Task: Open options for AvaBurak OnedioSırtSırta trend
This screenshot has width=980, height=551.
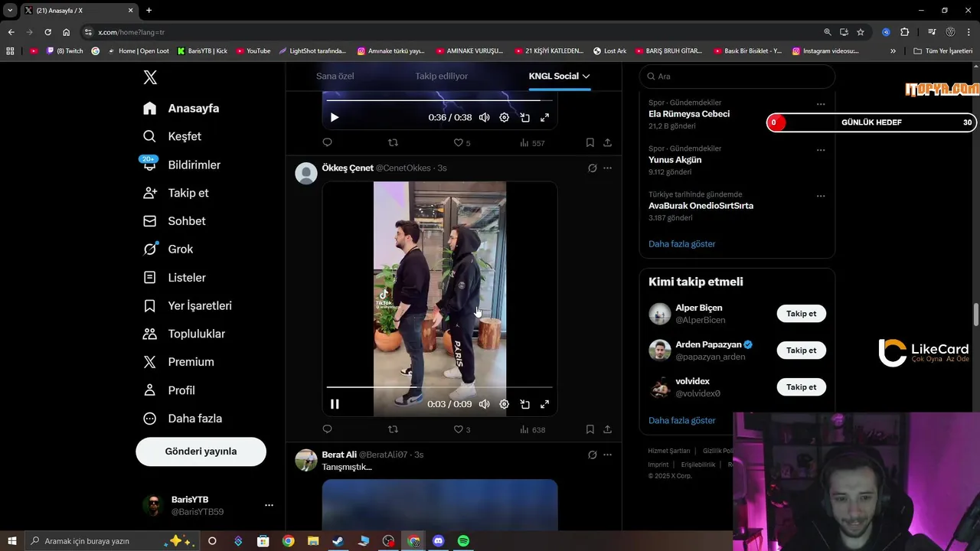Action: (821, 196)
